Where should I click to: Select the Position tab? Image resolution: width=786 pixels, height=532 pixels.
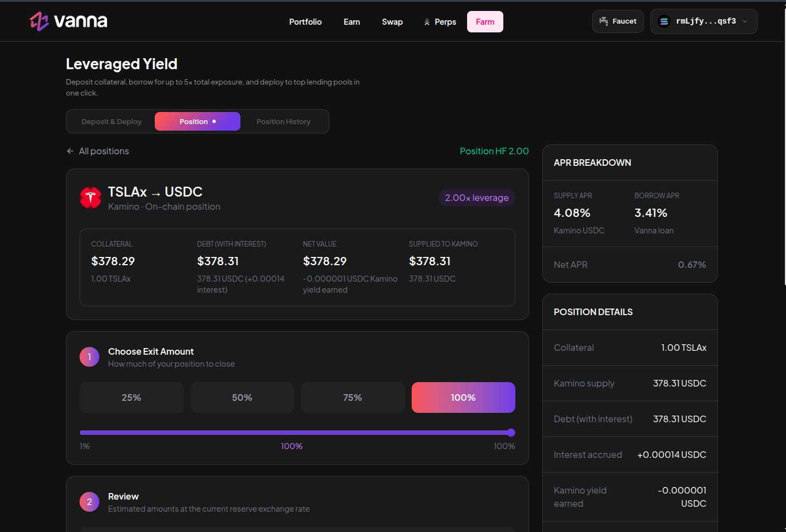pyautogui.click(x=198, y=121)
